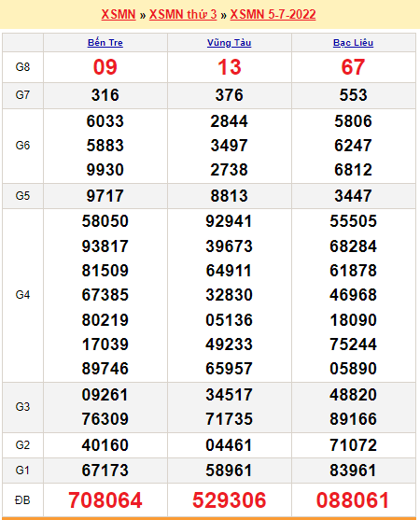Click Bến Tre G8 number 09
The image size is (420, 520).
pyautogui.click(x=105, y=67)
